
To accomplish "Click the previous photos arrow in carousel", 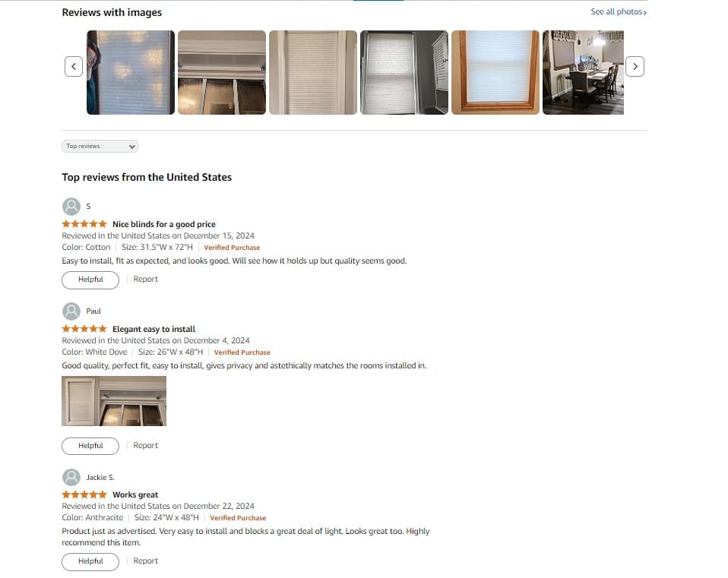I will click(x=74, y=67).
